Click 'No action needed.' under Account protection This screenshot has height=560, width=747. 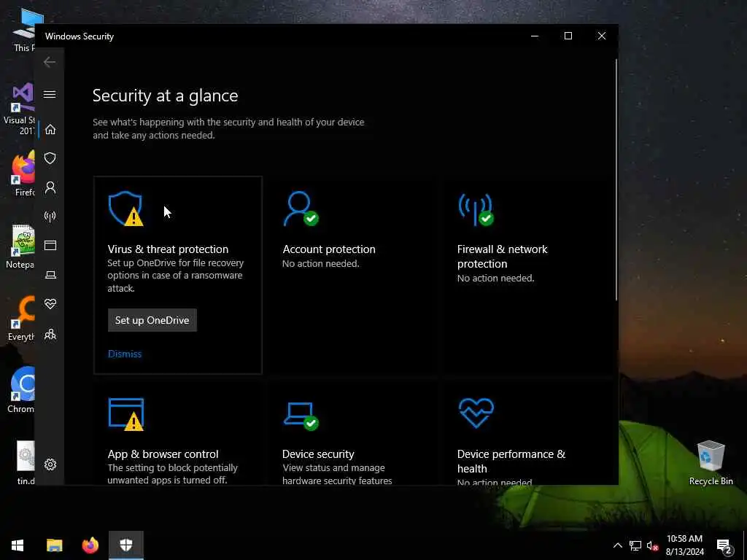click(x=321, y=263)
